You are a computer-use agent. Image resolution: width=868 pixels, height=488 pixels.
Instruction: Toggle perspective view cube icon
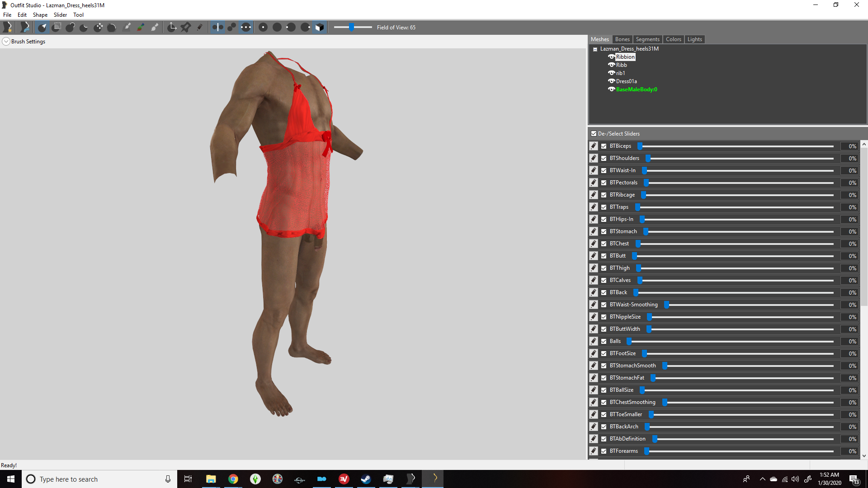(320, 28)
